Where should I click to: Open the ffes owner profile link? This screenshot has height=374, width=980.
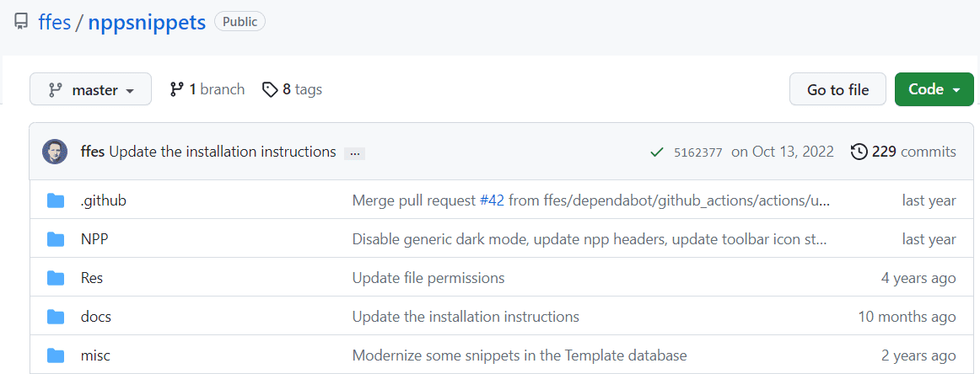[55, 22]
